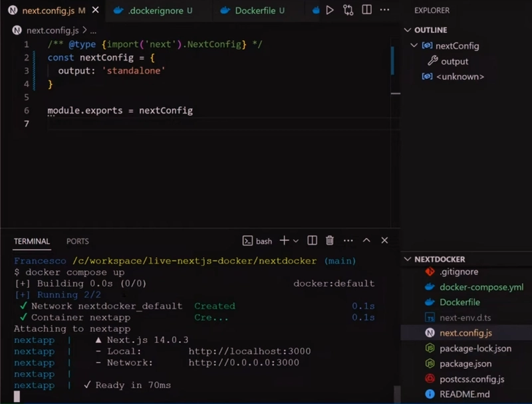532x404 pixels.
Task: Open .gitignore from the file explorer
Action: 459,272
